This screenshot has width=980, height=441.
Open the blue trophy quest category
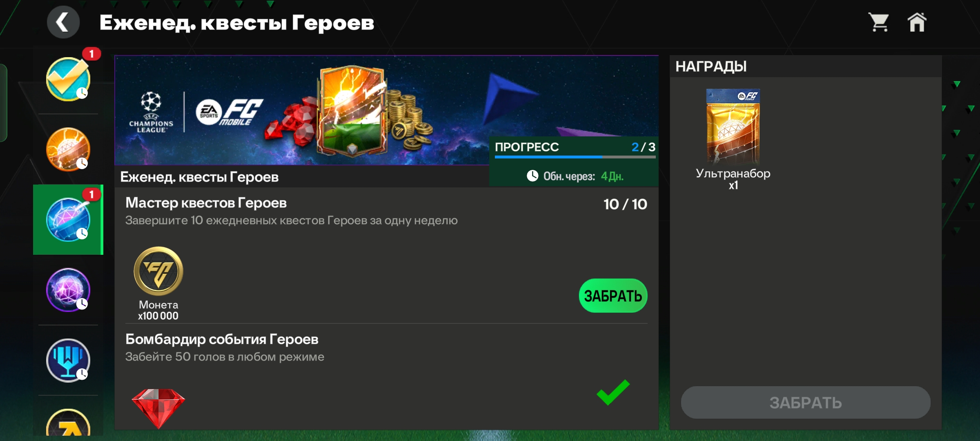(68, 361)
